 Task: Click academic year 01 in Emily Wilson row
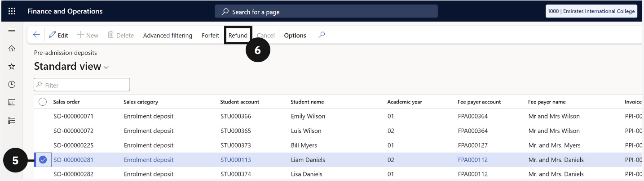(x=391, y=116)
